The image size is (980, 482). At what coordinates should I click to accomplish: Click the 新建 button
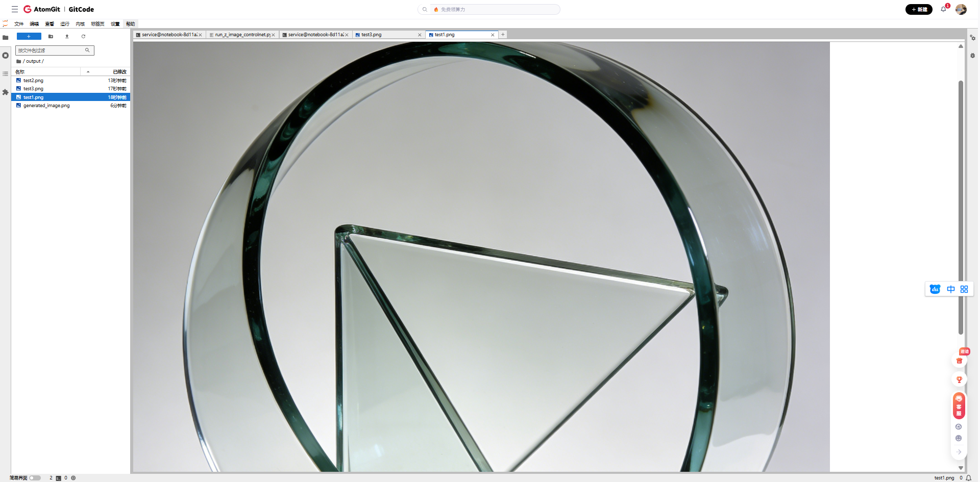pyautogui.click(x=919, y=9)
